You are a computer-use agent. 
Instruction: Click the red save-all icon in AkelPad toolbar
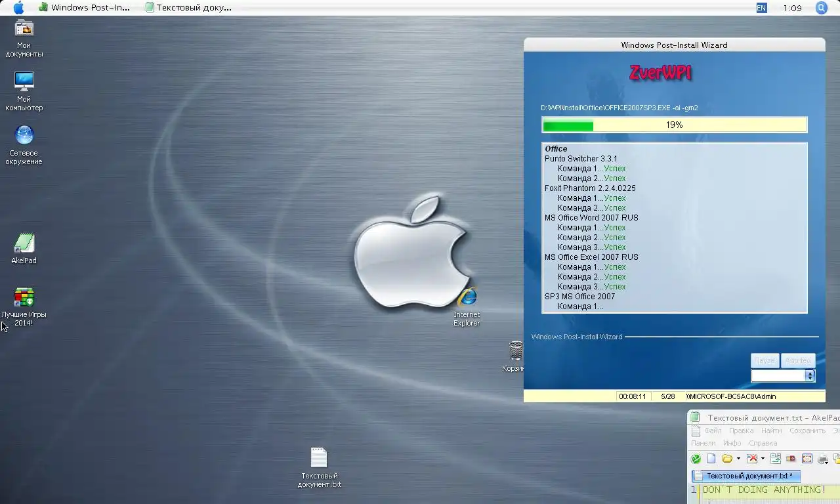pyautogui.click(x=791, y=459)
